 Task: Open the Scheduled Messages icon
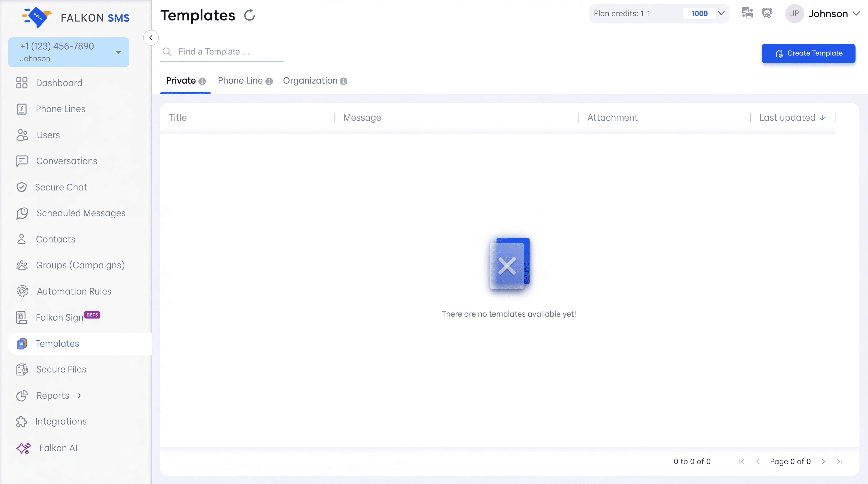point(22,213)
